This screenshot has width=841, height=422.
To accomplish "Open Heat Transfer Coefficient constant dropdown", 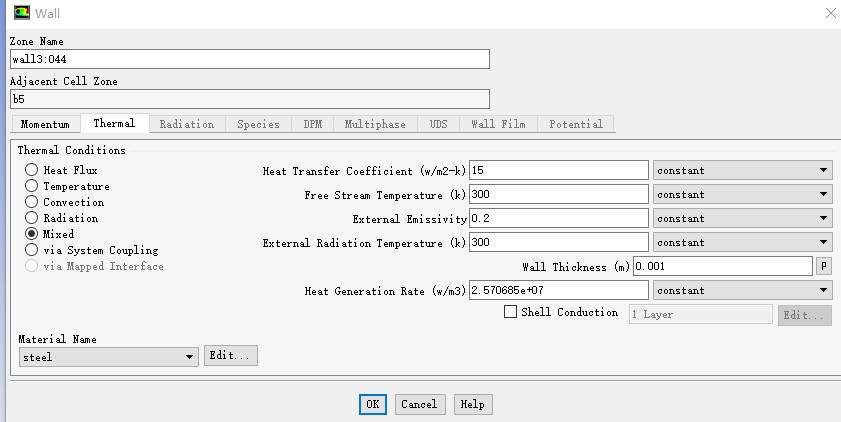I will [x=742, y=171].
